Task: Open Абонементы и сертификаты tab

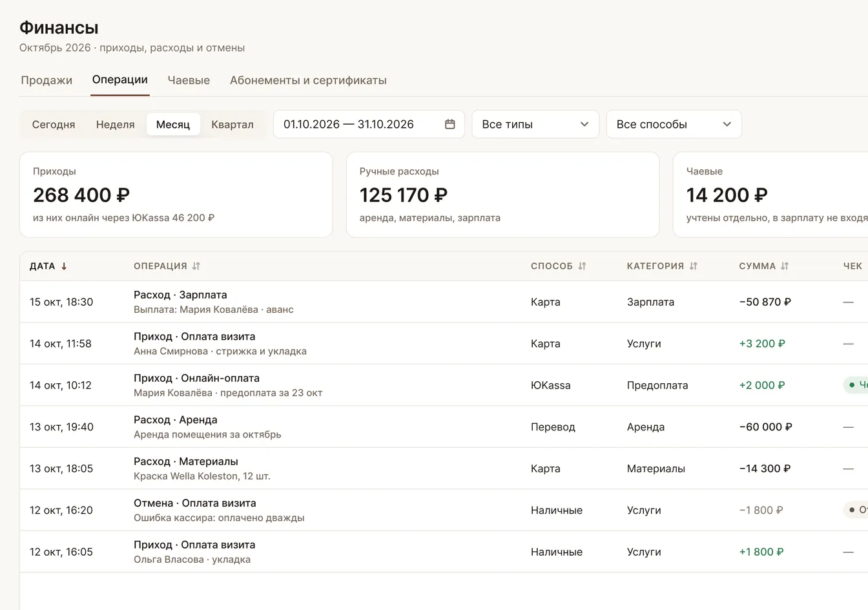Action: (x=308, y=80)
